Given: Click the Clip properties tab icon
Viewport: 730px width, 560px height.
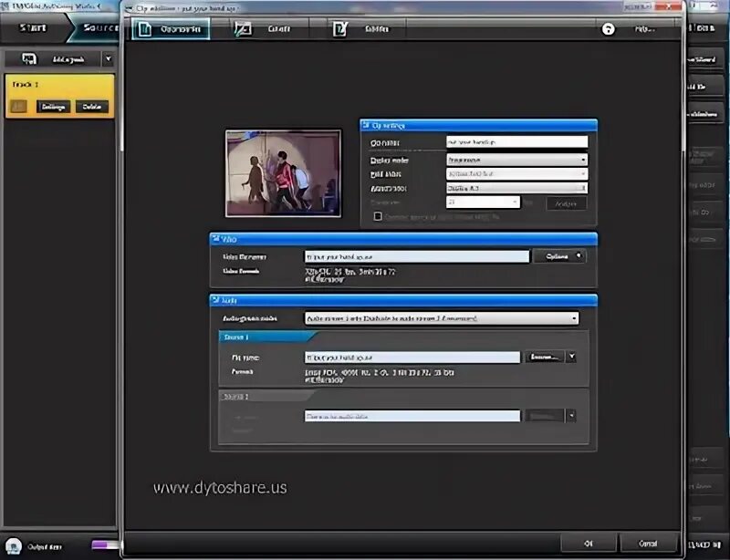Looking at the screenshot, I should (x=145, y=29).
